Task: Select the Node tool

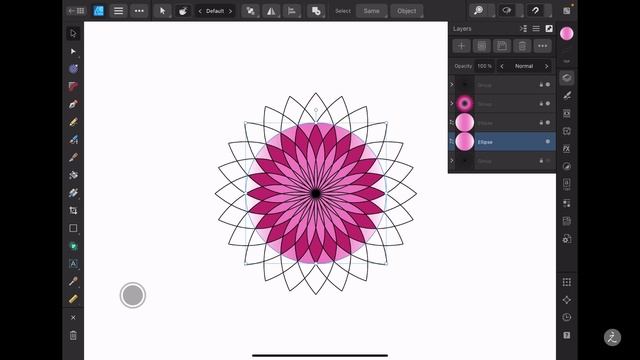Action: (73, 51)
